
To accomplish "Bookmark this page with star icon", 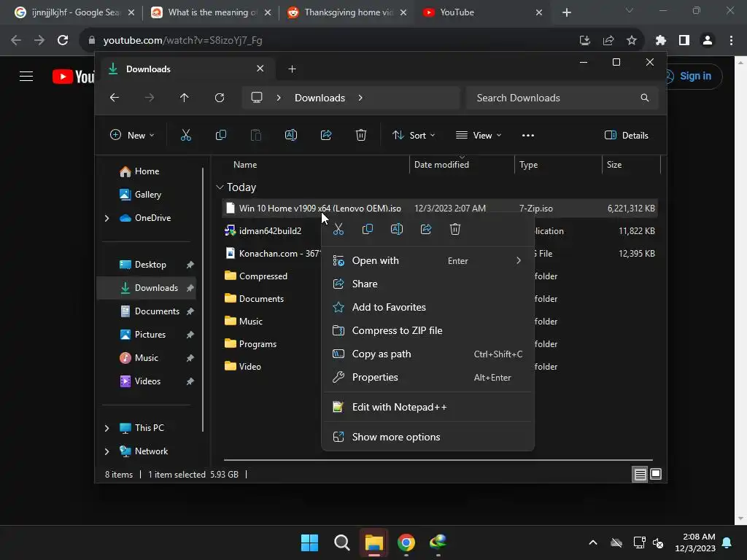I will (x=632, y=41).
